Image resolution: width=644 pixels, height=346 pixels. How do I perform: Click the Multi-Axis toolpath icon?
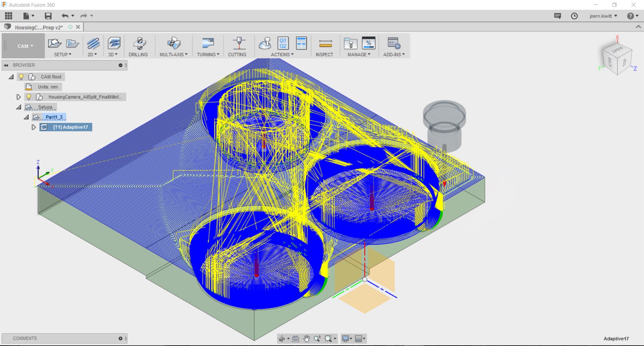tap(174, 43)
